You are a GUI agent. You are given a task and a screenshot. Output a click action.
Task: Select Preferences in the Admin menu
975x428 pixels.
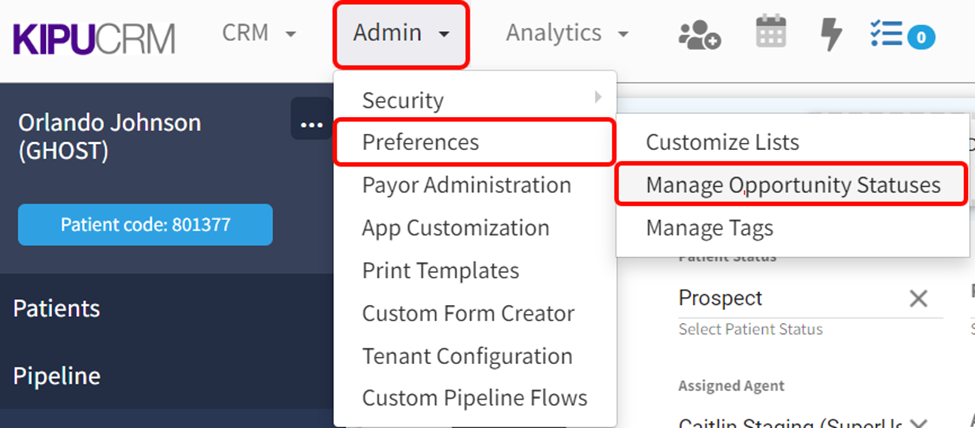(473, 142)
